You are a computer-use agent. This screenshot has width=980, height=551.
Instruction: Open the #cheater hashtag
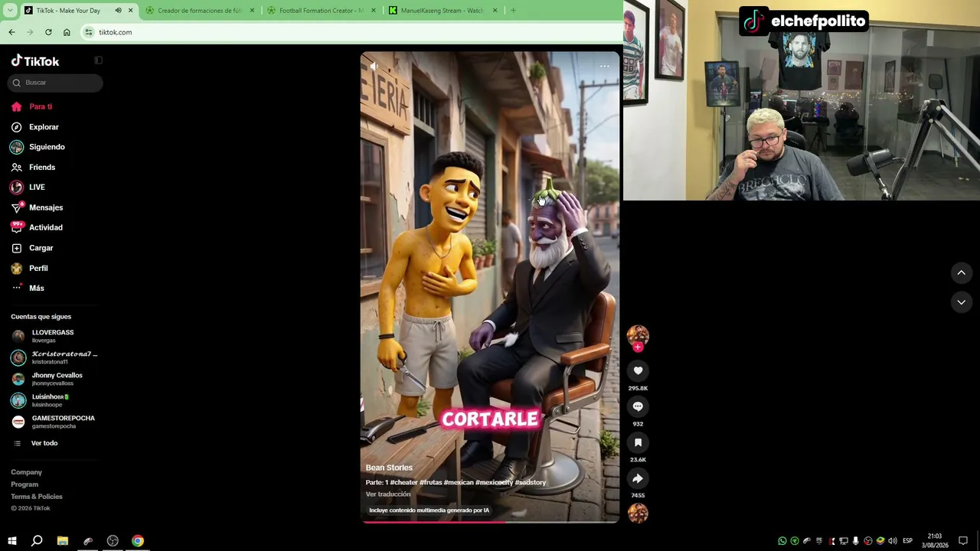tap(403, 482)
